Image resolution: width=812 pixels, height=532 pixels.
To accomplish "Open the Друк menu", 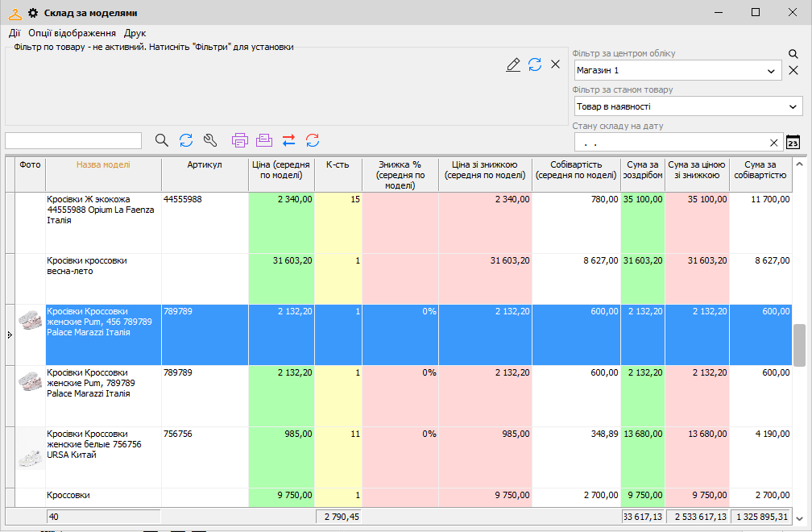I will 135,33.
